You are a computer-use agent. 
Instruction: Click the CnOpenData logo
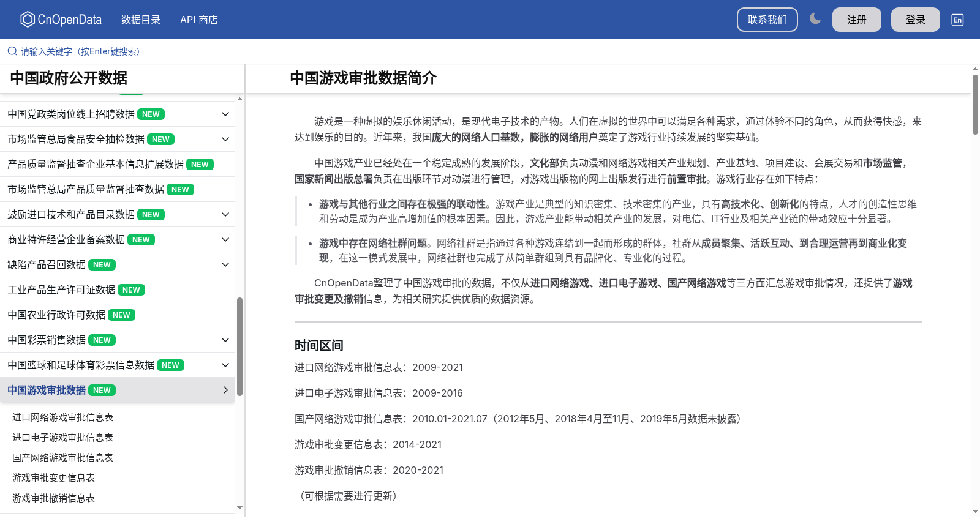pos(61,20)
